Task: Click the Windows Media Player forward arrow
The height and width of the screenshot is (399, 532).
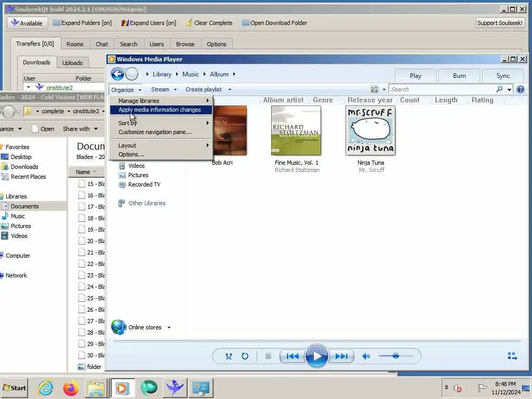Action: pyautogui.click(x=131, y=74)
